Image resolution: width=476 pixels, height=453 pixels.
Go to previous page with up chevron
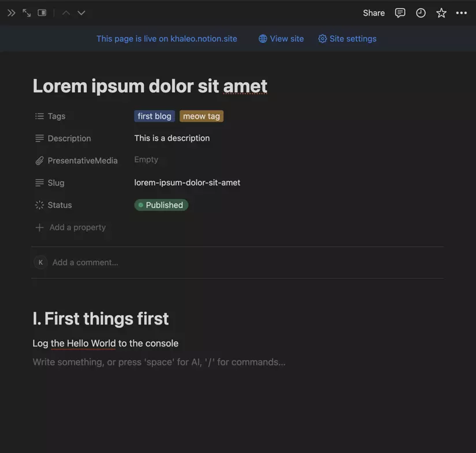[66, 13]
